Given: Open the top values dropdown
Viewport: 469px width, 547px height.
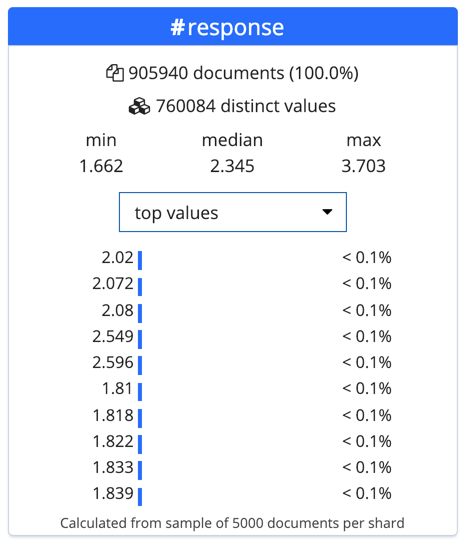Looking at the screenshot, I should 233,212.
